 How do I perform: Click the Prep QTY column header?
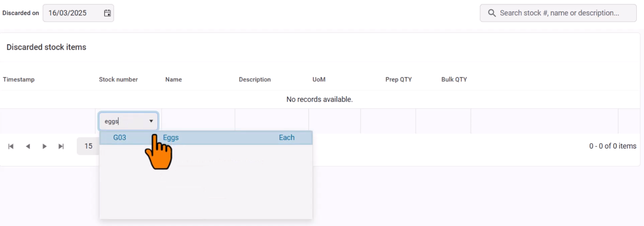(x=398, y=80)
